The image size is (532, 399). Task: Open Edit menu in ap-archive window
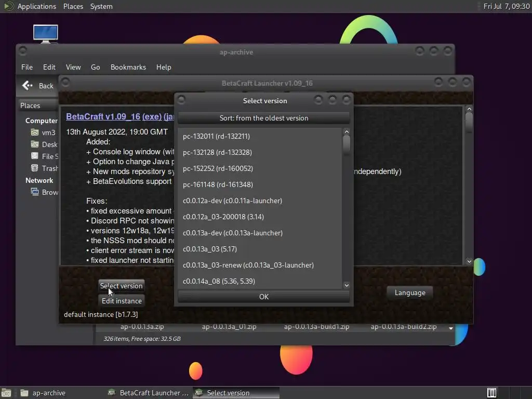coord(49,67)
